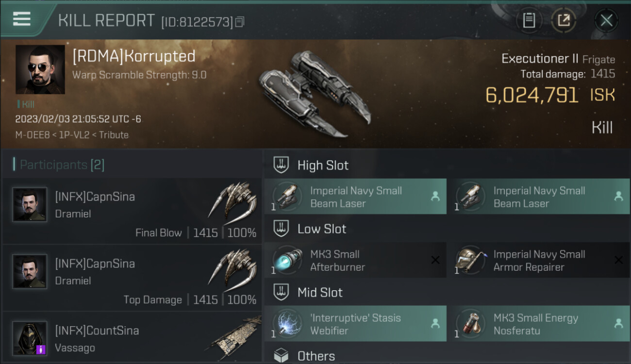Collapse the High Slot section
The image size is (631, 364).
(323, 165)
